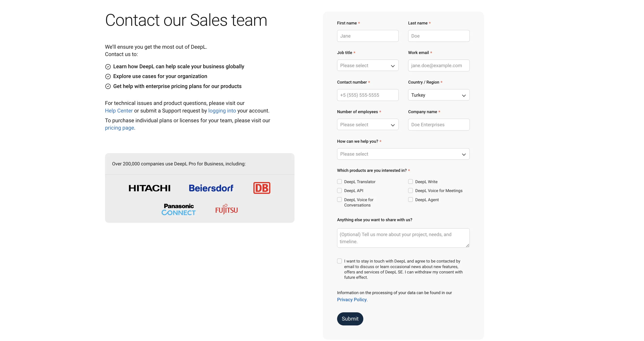
Task: Select the red DB logo
Action: [262, 188]
